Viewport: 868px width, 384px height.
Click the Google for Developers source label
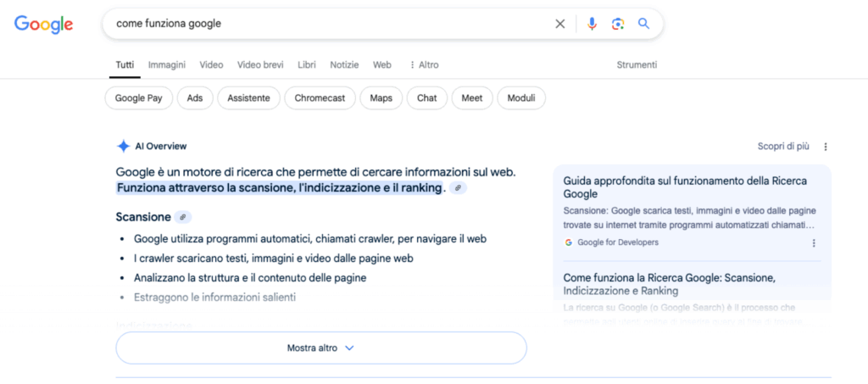(618, 242)
